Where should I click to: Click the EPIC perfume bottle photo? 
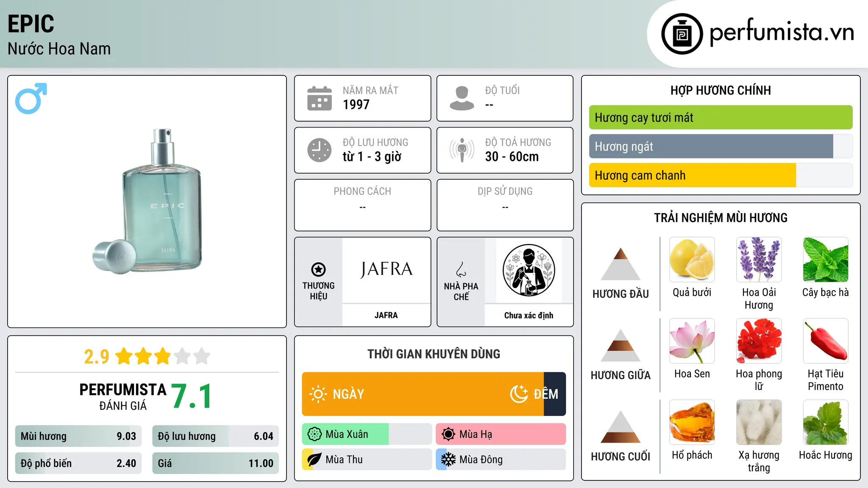(x=147, y=201)
